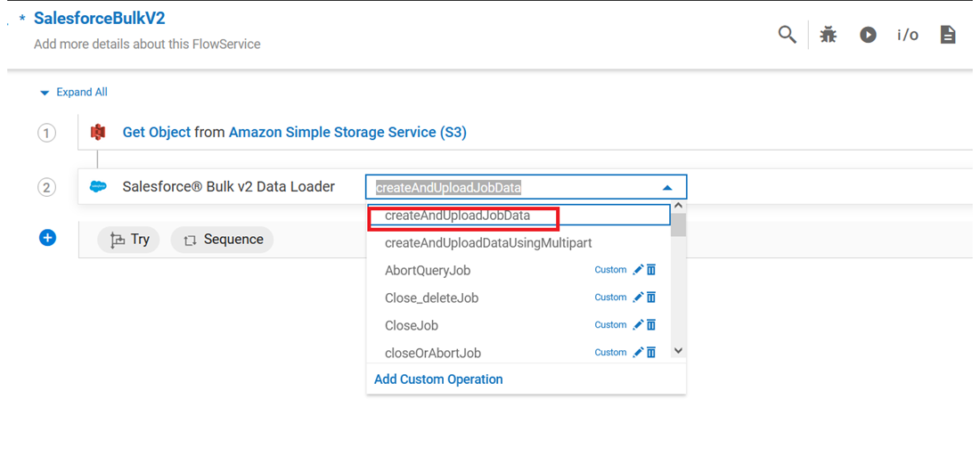Image resolution: width=980 pixels, height=473 pixels.
Task: Click the debug bug icon
Action: (x=829, y=35)
